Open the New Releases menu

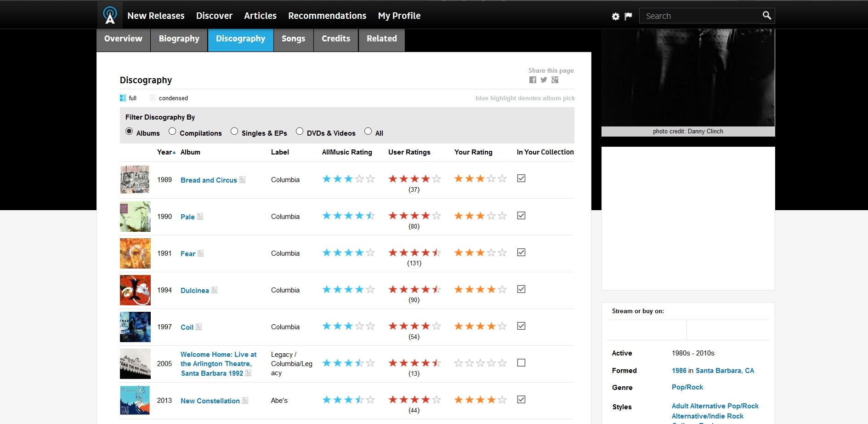[156, 16]
